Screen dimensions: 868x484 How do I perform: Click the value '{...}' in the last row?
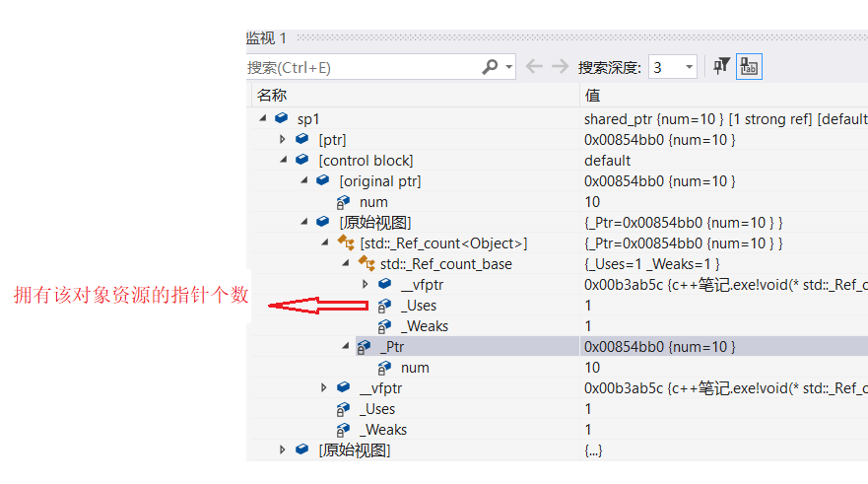click(x=593, y=450)
